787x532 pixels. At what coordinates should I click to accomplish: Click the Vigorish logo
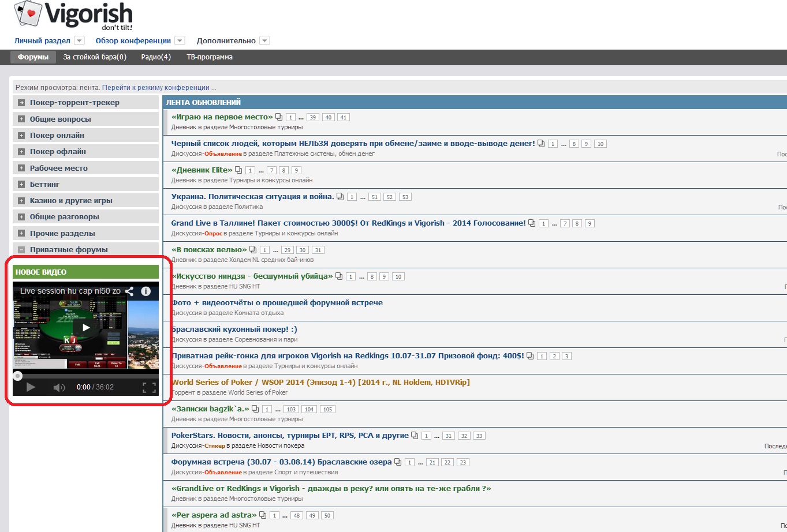tap(73, 17)
